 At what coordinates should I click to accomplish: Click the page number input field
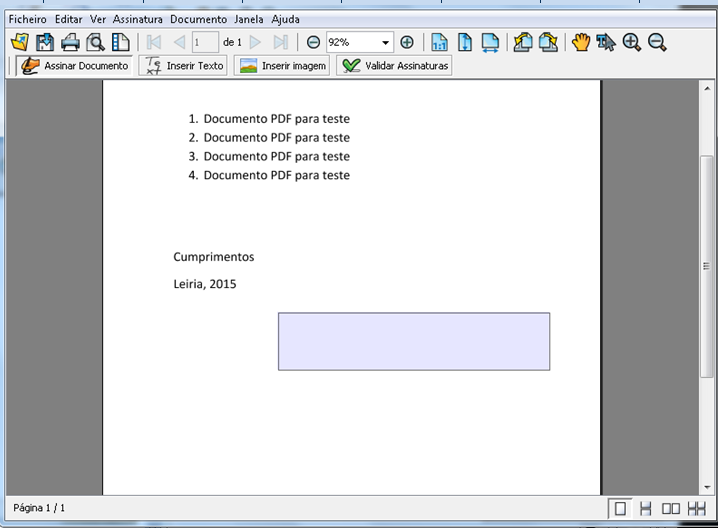(x=205, y=42)
